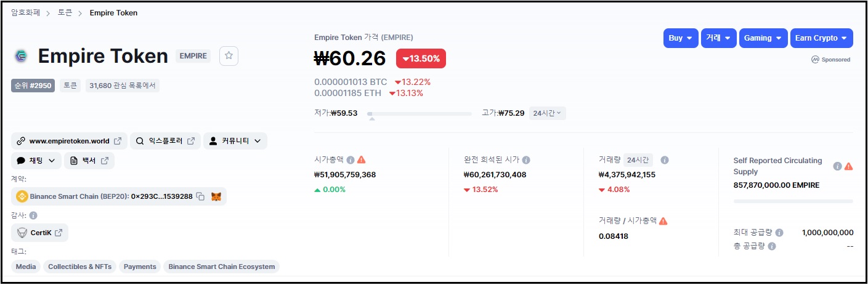Screen dimensions: 868x285
Task: Copy the BEP20 contract address
Action: pyautogui.click(x=200, y=196)
